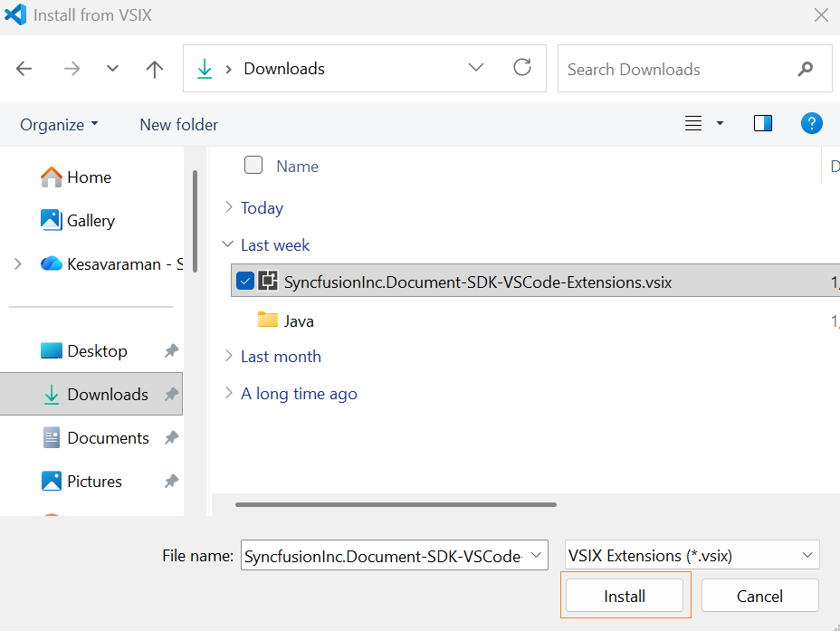Screen dimensions: 840x631
Task: Open Pictures in the navigation pane
Action: click(81, 481)
